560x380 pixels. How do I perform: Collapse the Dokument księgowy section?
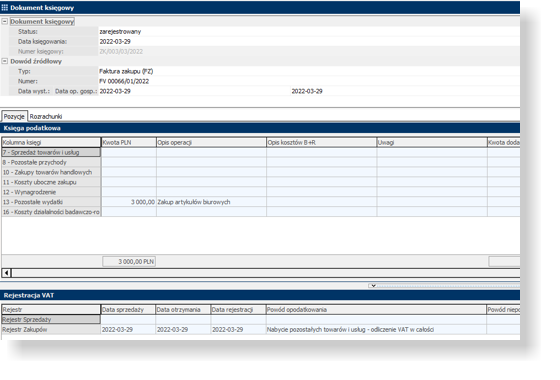(5, 21)
